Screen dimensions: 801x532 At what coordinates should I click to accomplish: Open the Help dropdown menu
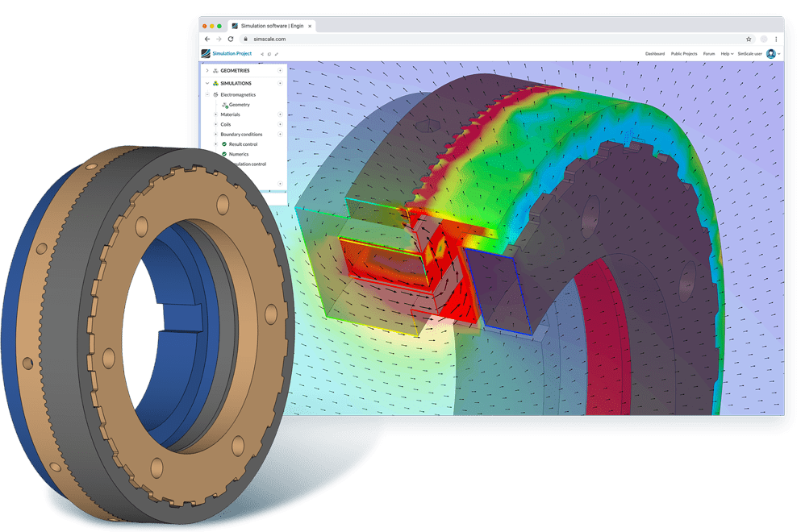725,54
